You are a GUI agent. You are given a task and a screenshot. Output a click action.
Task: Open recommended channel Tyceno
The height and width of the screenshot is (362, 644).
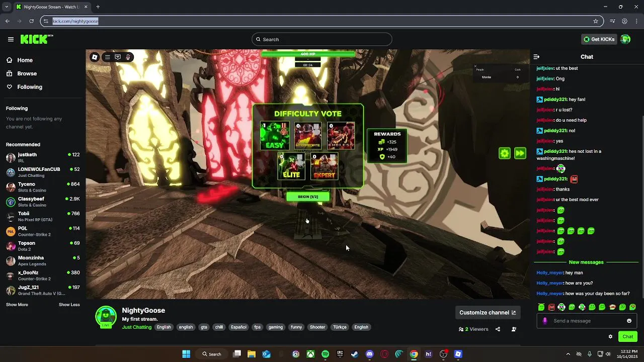pyautogui.click(x=43, y=187)
